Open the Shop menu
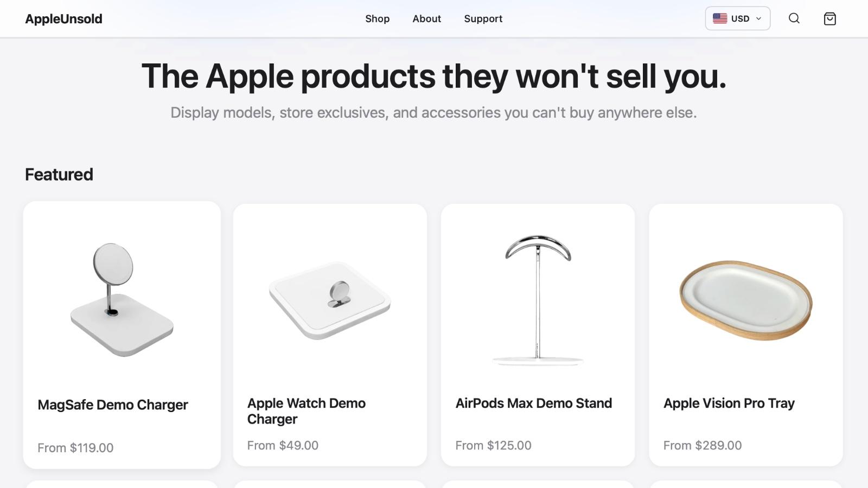This screenshot has width=868, height=488. pos(378,18)
